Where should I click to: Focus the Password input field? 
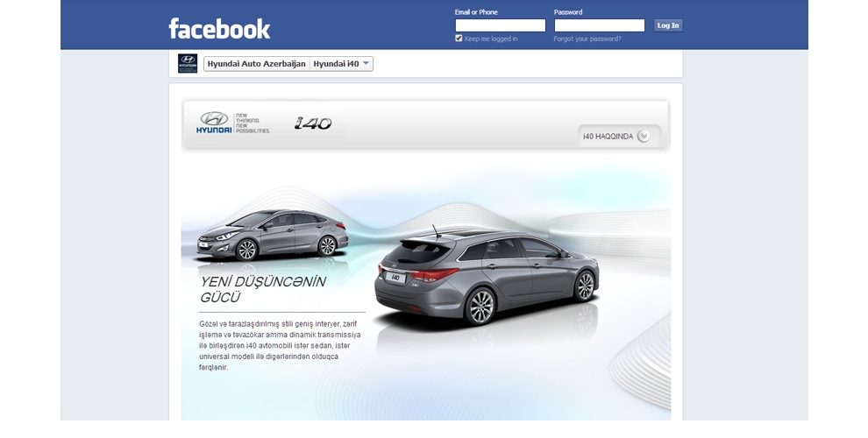[x=600, y=25]
